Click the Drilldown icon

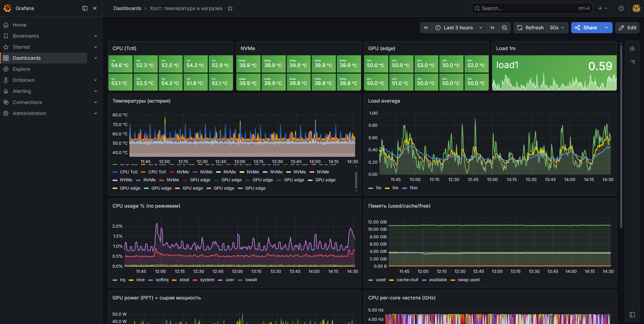[6, 80]
